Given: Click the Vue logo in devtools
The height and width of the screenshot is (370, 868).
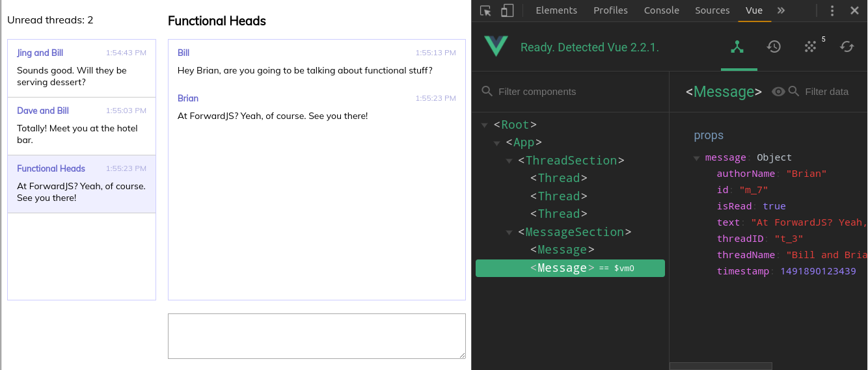Looking at the screenshot, I should click(x=496, y=46).
